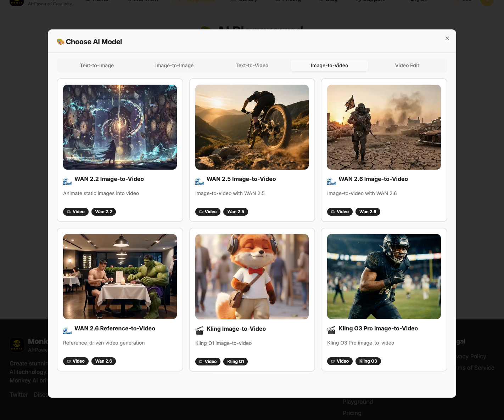Open the English language dropdown

coord(425,1)
